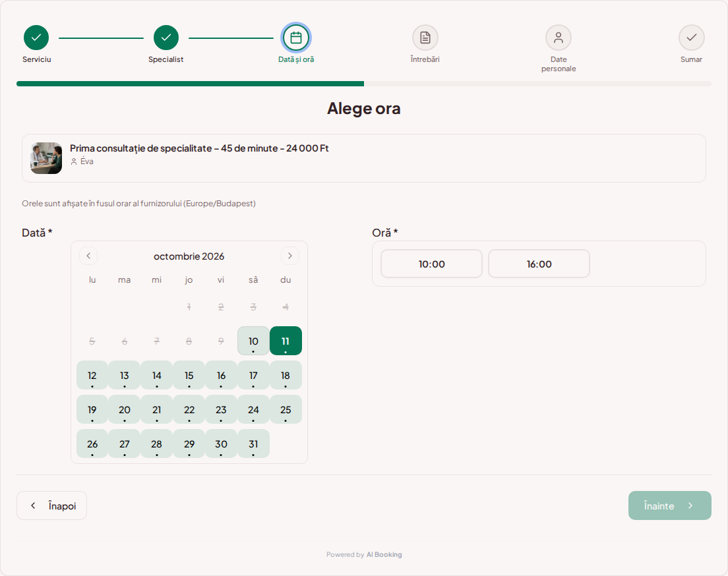The width and height of the screenshot is (728, 576).
Task: Pick October 17 in the calendar
Action: coord(253,376)
